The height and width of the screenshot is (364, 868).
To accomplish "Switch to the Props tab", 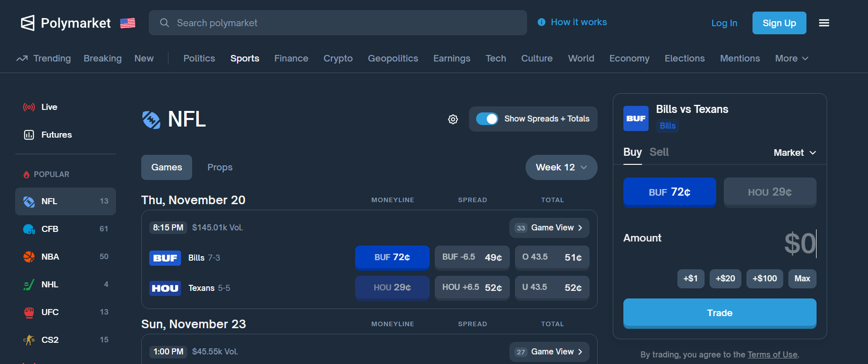I will pos(220,167).
